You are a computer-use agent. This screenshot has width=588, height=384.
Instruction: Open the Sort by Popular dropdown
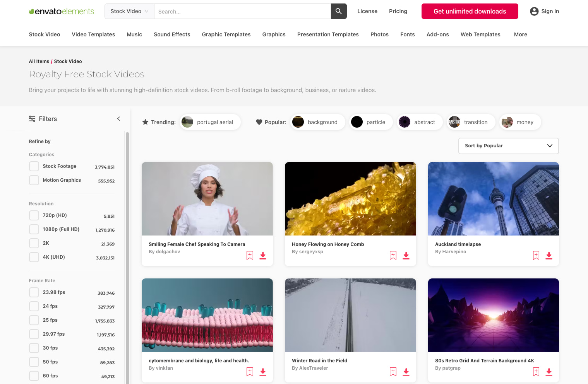[508, 146]
